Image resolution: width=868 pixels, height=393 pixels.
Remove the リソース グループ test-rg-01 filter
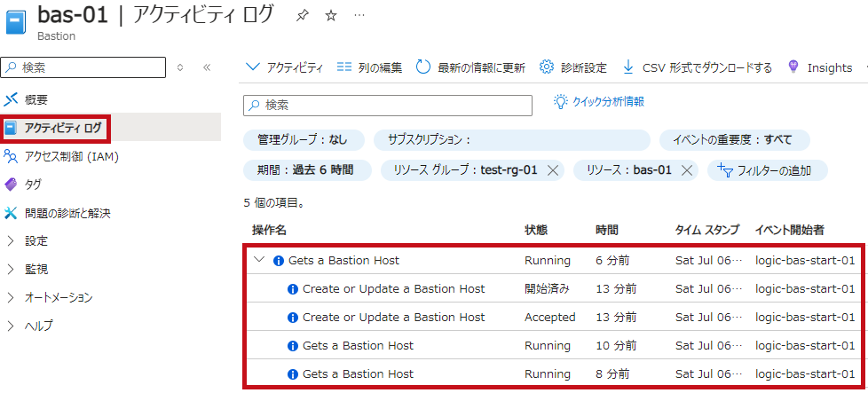point(552,170)
